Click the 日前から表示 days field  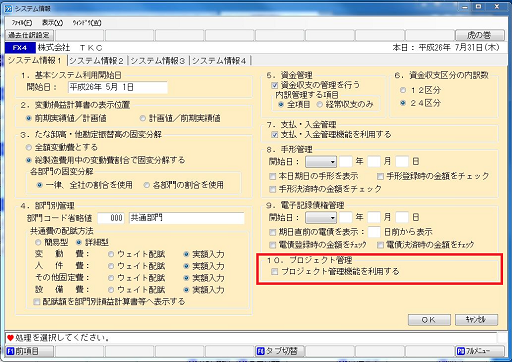(x=374, y=232)
